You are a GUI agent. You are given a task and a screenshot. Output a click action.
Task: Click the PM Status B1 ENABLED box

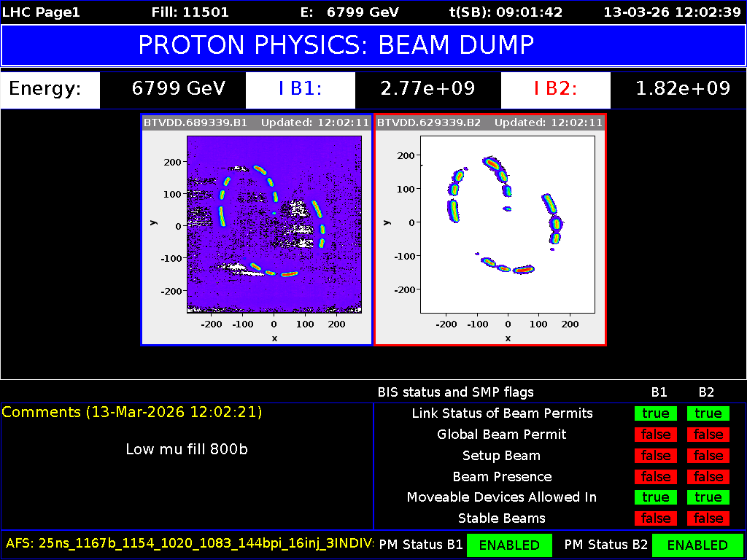pyautogui.click(x=509, y=545)
